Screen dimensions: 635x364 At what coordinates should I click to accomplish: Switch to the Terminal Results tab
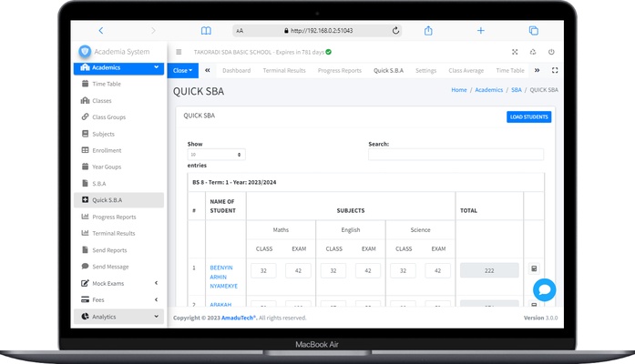(x=283, y=70)
